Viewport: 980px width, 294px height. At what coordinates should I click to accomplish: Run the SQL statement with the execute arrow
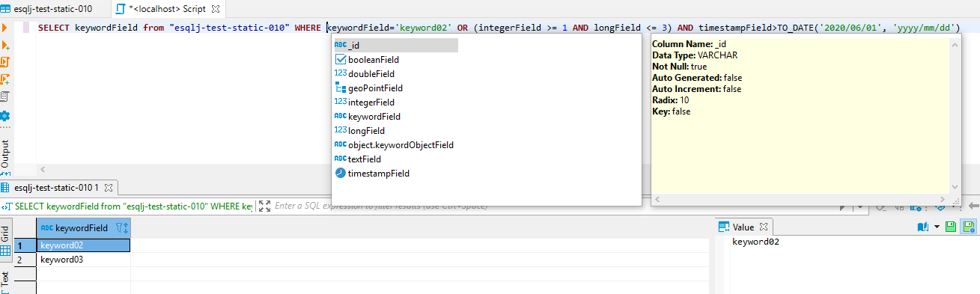[4, 28]
